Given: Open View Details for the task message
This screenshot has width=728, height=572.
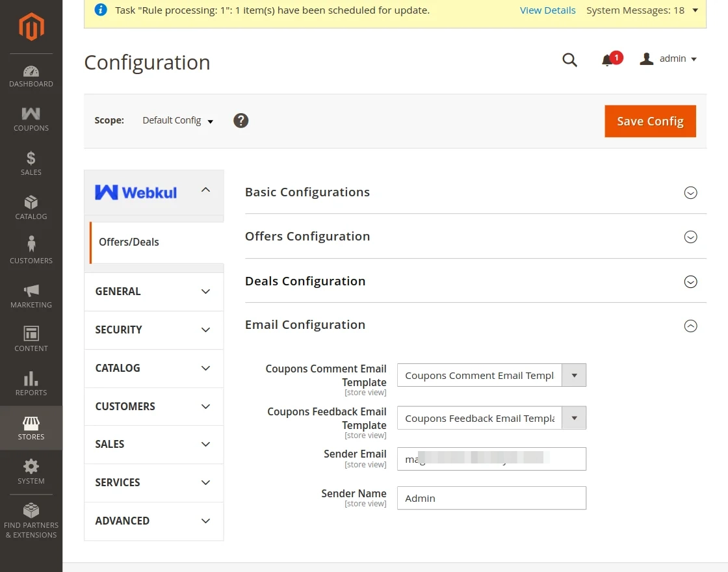Looking at the screenshot, I should 547,10.
